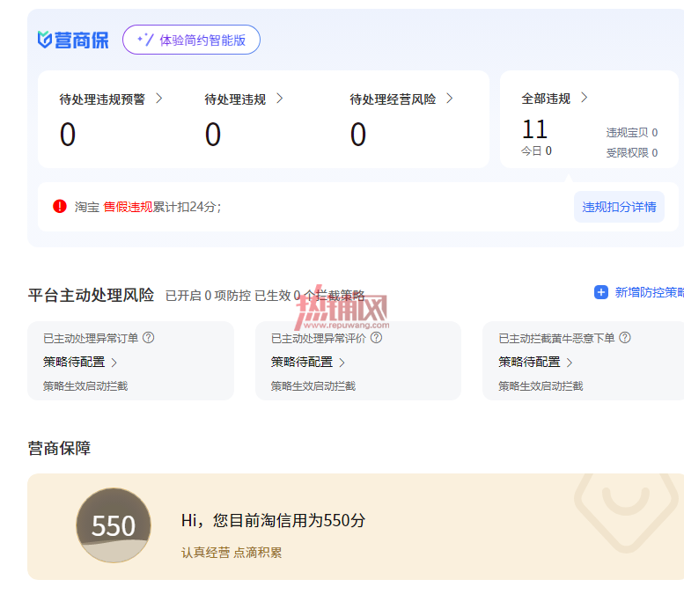Open help icon beside 已主动处理异常评价
This screenshot has height=616, width=684.
[376, 337]
